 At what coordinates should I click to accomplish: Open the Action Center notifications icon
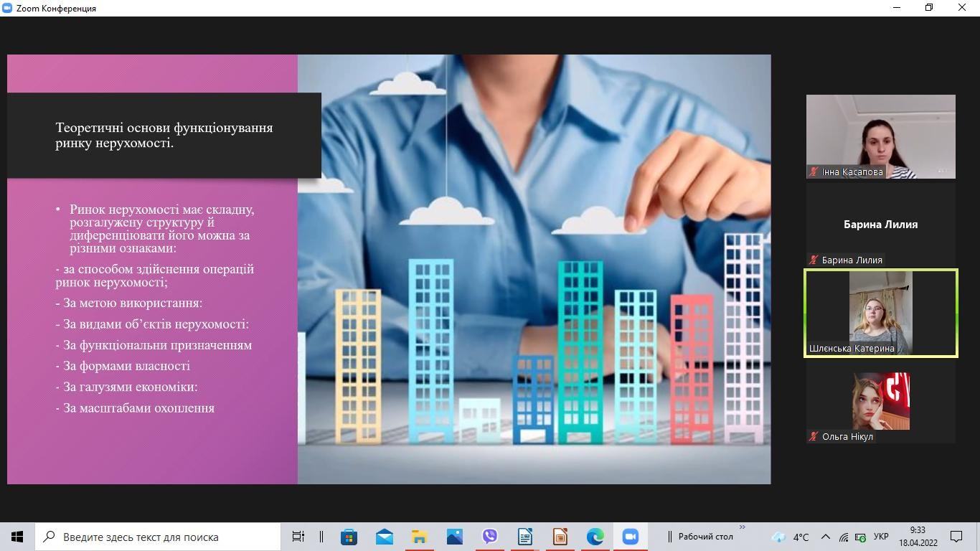click(956, 537)
